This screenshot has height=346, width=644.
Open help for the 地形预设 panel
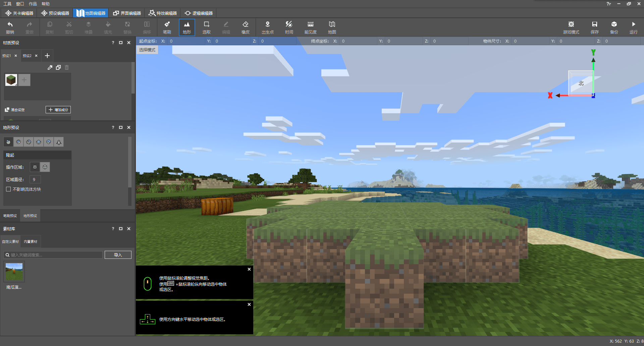click(113, 127)
